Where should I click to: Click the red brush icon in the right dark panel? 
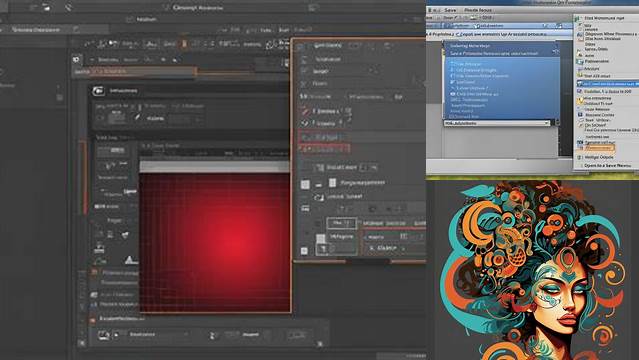coord(304,111)
